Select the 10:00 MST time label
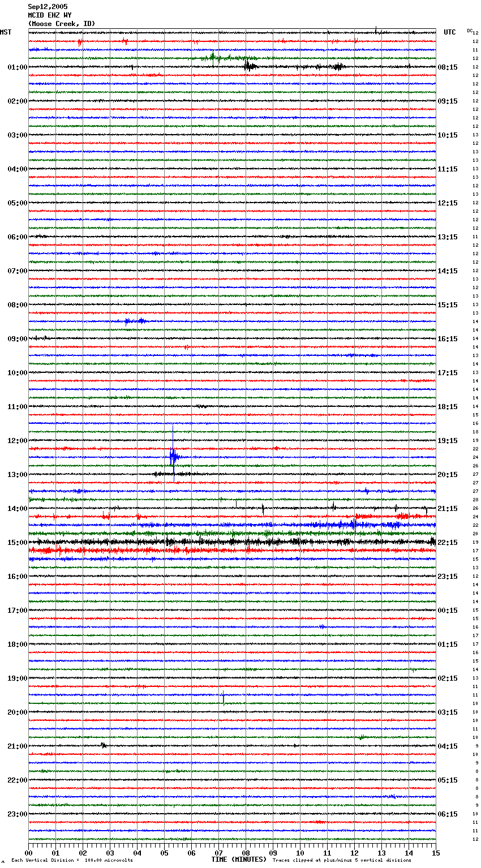 pyautogui.click(x=18, y=373)
